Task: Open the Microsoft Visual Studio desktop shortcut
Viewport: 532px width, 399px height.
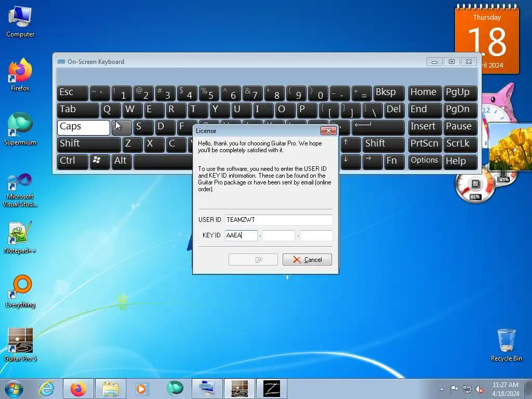Action: 20,190
